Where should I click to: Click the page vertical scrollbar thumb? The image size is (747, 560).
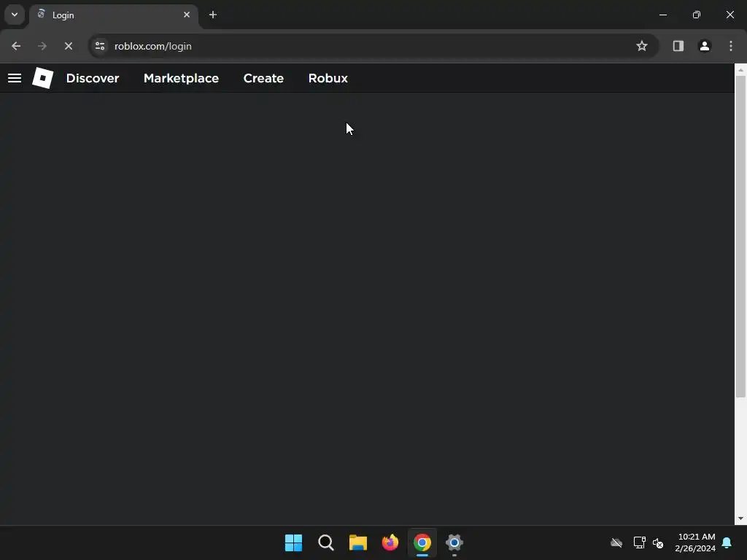pos(740,236)
